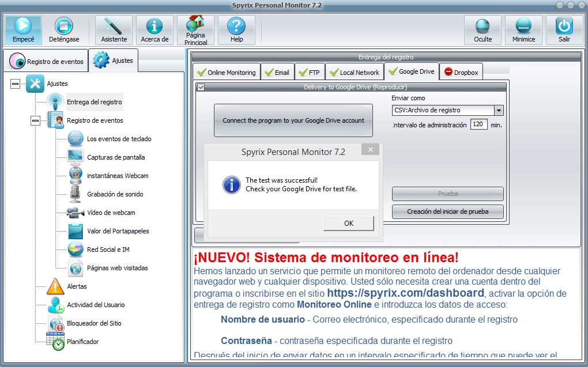The height and width of the screenshot is (367, 588).
Task: Collapse the Registro de eventos tree node
Action: click(36, 121)
